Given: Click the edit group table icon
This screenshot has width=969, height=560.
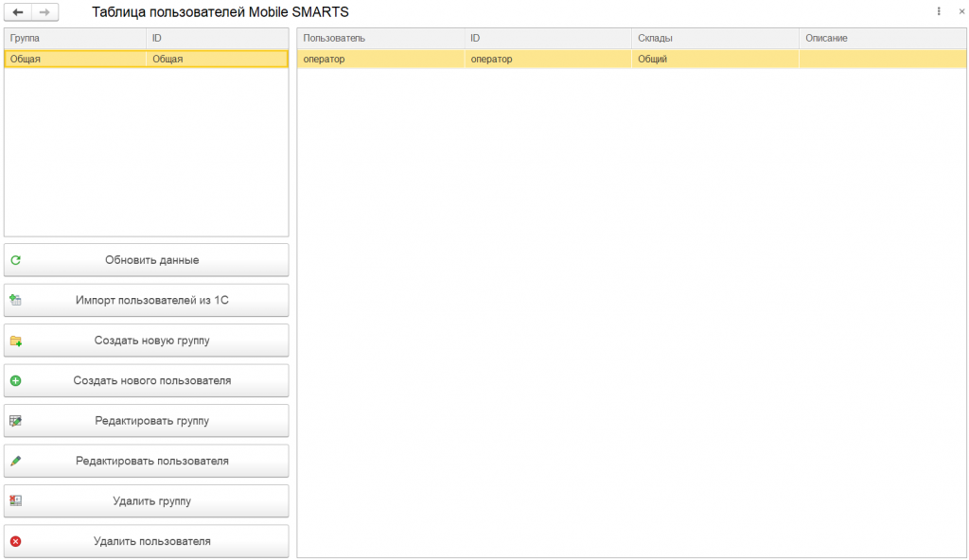Looking at the screenshot, I should tap(16, 421).
